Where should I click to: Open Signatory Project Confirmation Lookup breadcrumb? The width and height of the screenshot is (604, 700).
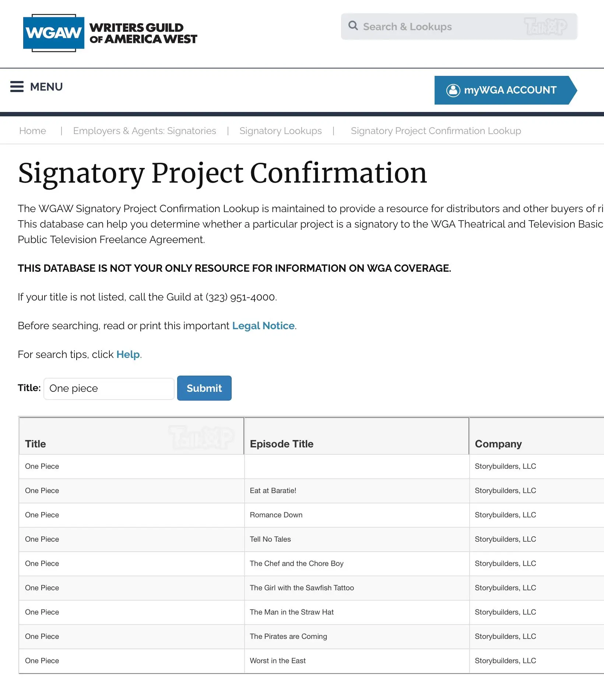click(436, 131)
